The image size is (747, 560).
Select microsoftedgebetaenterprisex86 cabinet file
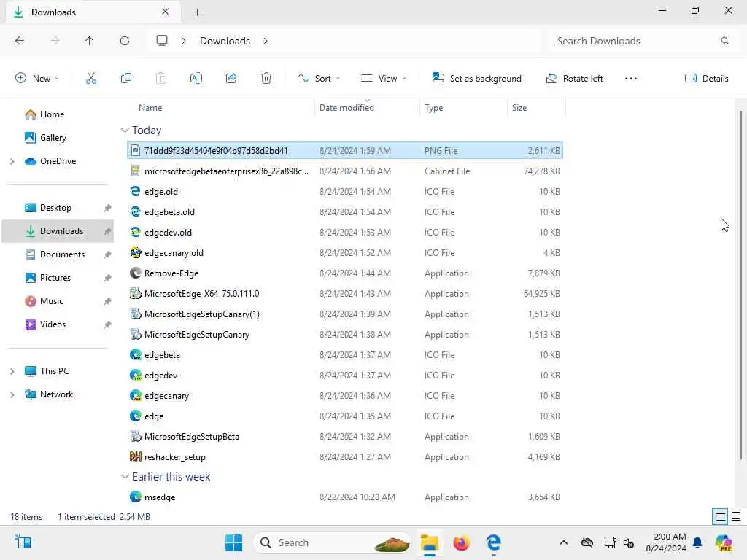345,171
